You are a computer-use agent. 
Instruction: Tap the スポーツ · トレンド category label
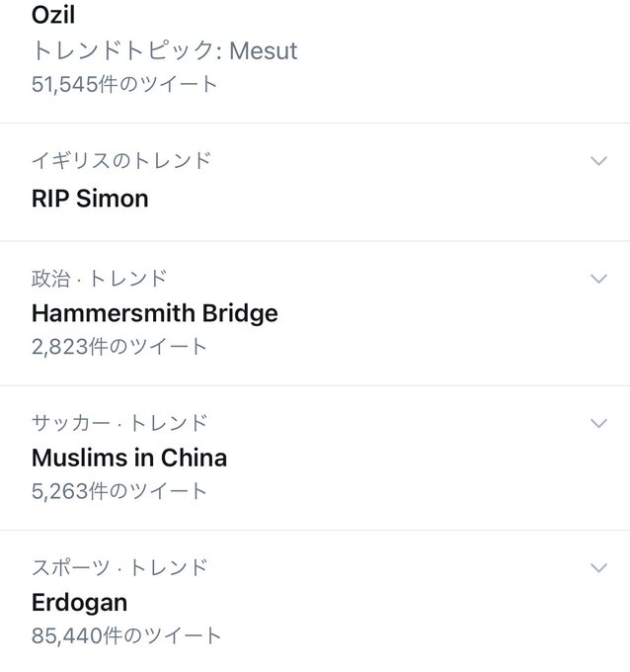119,567
